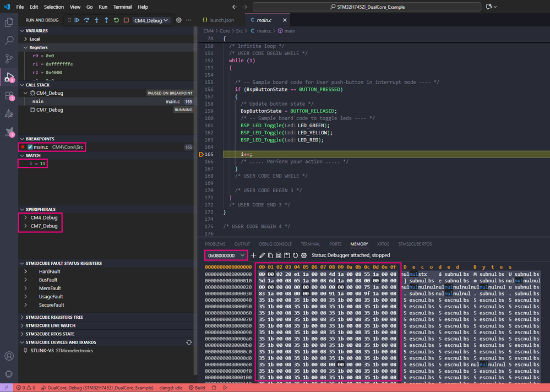Step into the function
This screenshot has width=550, height=392.
97,20
